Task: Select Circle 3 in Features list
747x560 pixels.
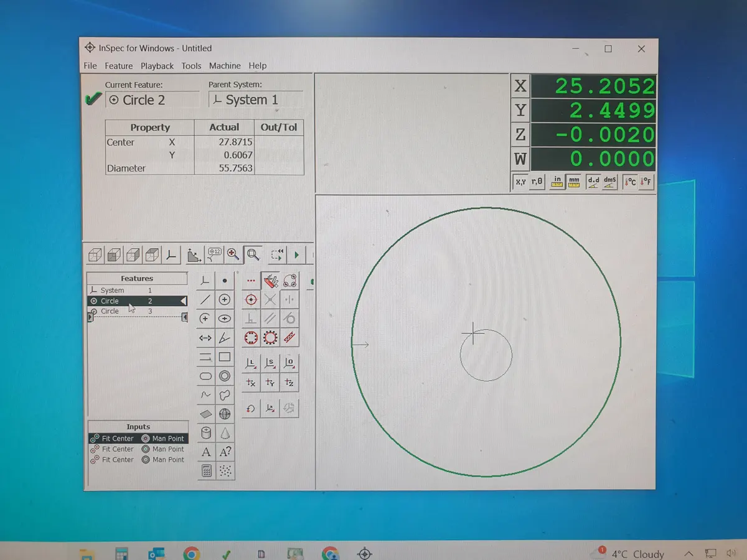Action: (x=110, y=311)
